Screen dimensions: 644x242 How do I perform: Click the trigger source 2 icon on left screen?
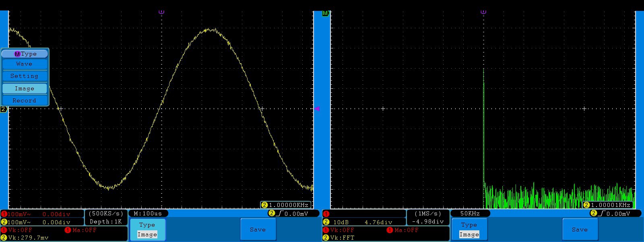click(272, 213)
